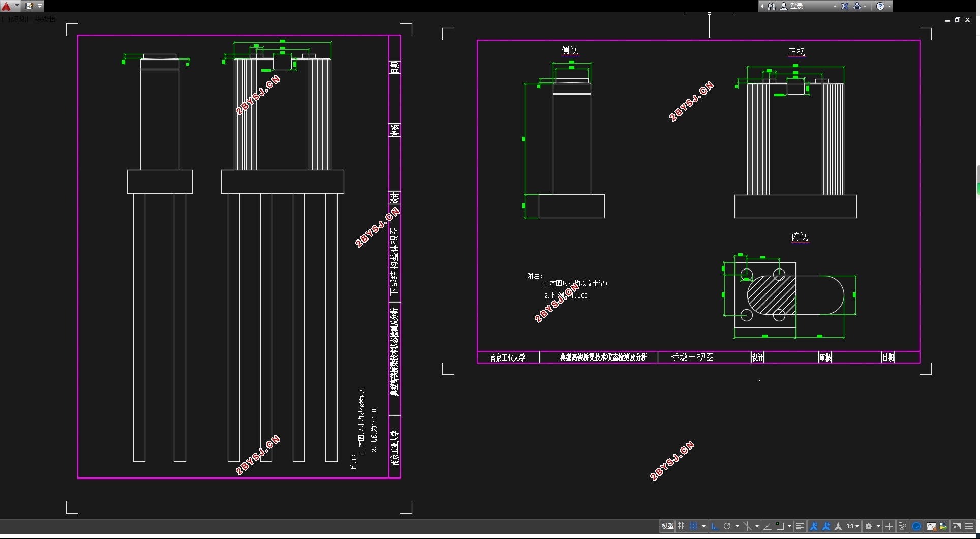Toggle lineweight display icon
The width and height of the screenshot is (980, 539).
click(x=800, y=526)
